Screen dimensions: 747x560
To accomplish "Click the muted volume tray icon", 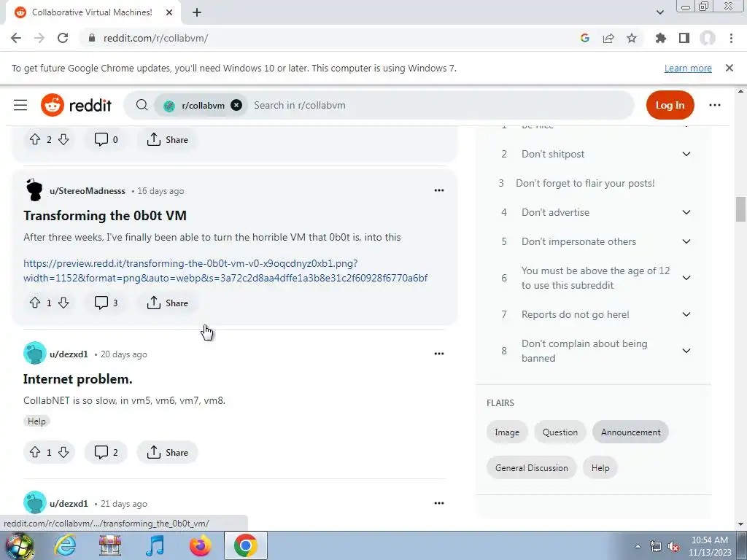I will point(673,547).
